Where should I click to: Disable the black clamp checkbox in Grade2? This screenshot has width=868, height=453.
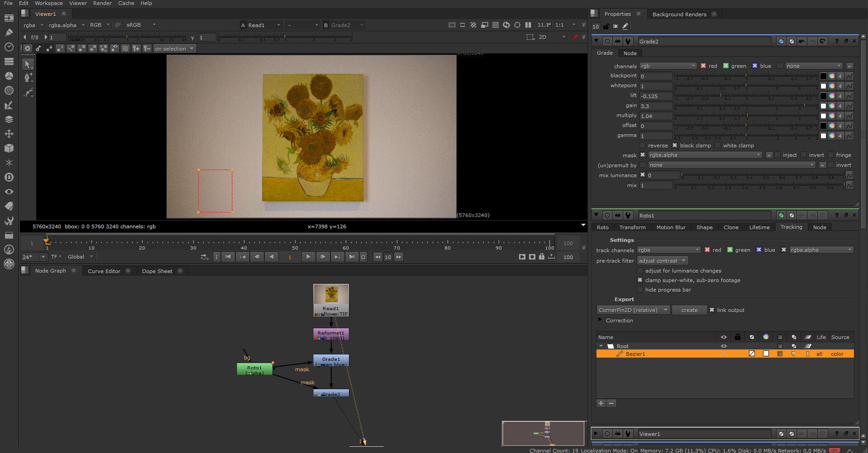[674, 145]
